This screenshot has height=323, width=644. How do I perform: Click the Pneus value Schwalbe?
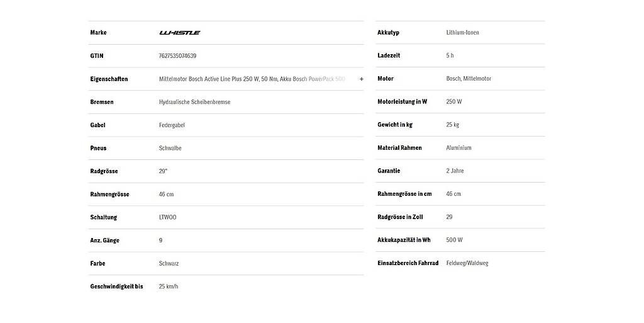pyautogui.click(x=170, y=148)
